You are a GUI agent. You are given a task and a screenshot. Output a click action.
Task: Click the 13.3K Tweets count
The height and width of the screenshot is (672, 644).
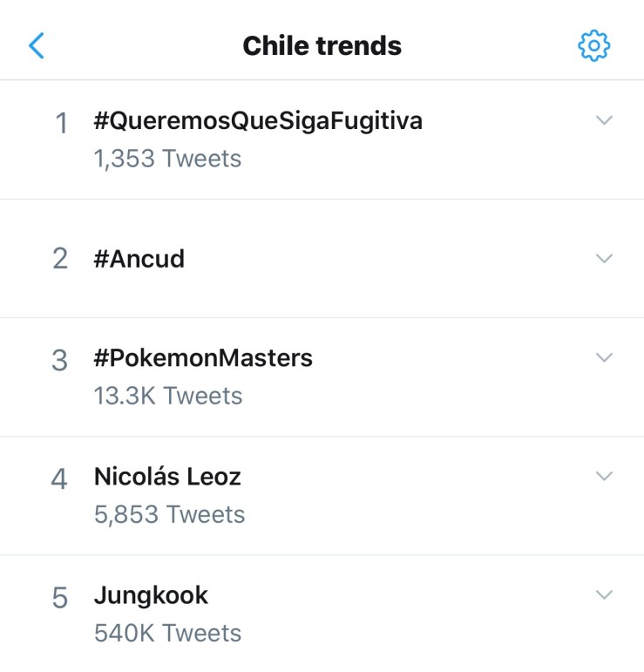167,396
